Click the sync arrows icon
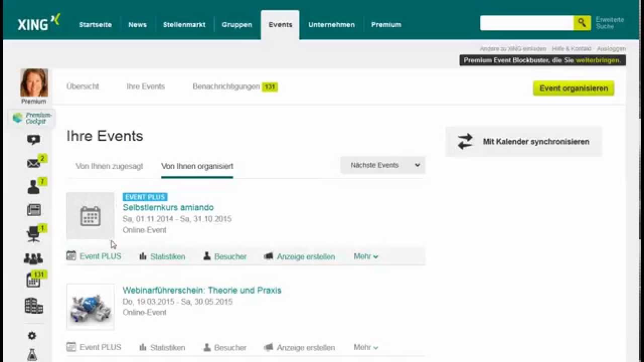The image size is (644, 362). click(465, 141)
